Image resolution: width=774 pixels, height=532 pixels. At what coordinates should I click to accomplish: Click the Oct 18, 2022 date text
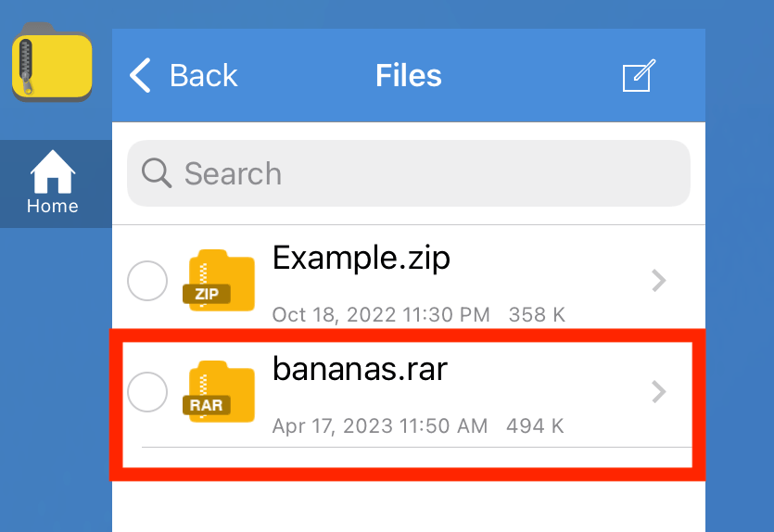(x=380, y=315)
